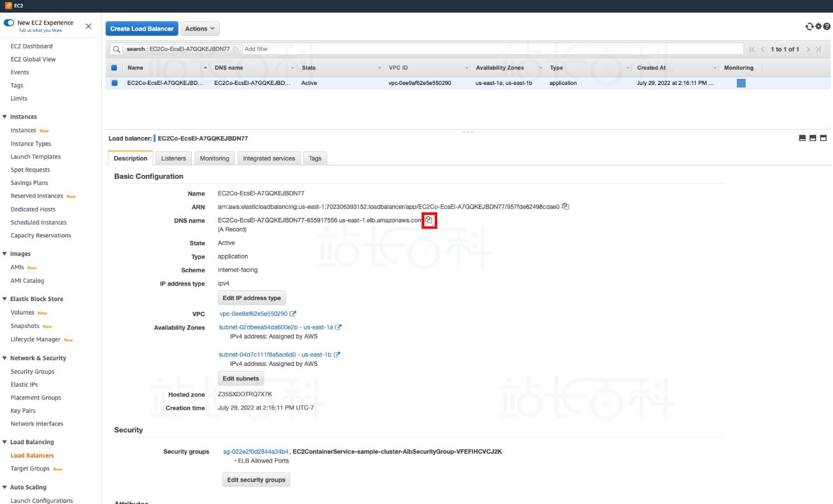Open the Monitoring tab
Screen dimensions: 833x504
215,159
